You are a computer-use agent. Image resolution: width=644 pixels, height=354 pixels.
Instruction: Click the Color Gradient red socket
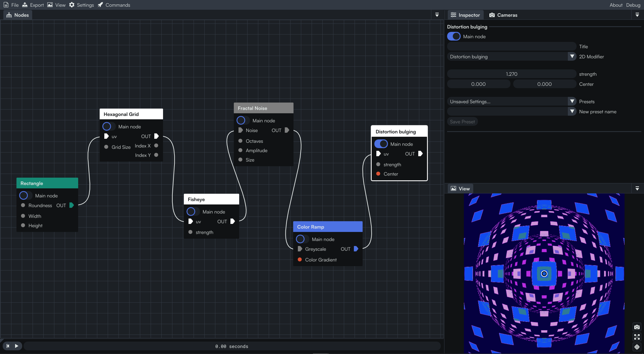tap(300, 259)
